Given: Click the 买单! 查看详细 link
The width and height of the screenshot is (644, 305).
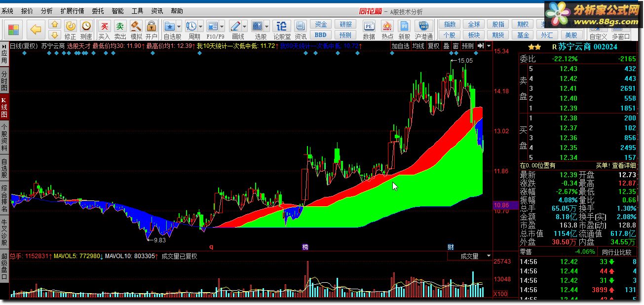Looking at the screenshot, I should pyautogui.click(x=616, y=165).
